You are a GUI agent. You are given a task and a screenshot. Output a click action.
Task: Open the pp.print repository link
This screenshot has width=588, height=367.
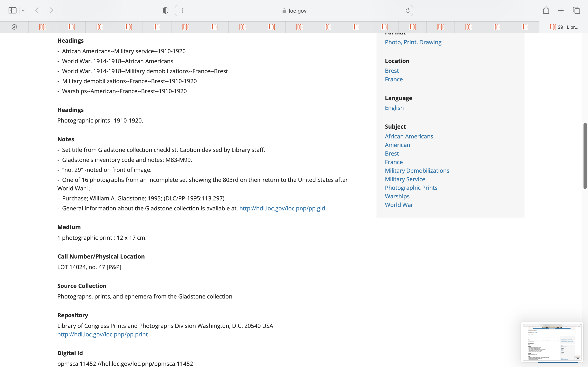102,334
